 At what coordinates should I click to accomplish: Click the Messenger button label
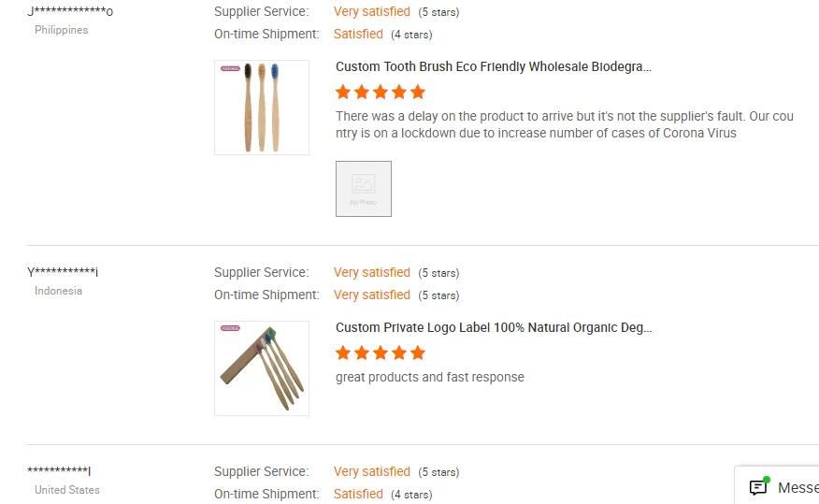pyautogui.click(x=797, y=488)
